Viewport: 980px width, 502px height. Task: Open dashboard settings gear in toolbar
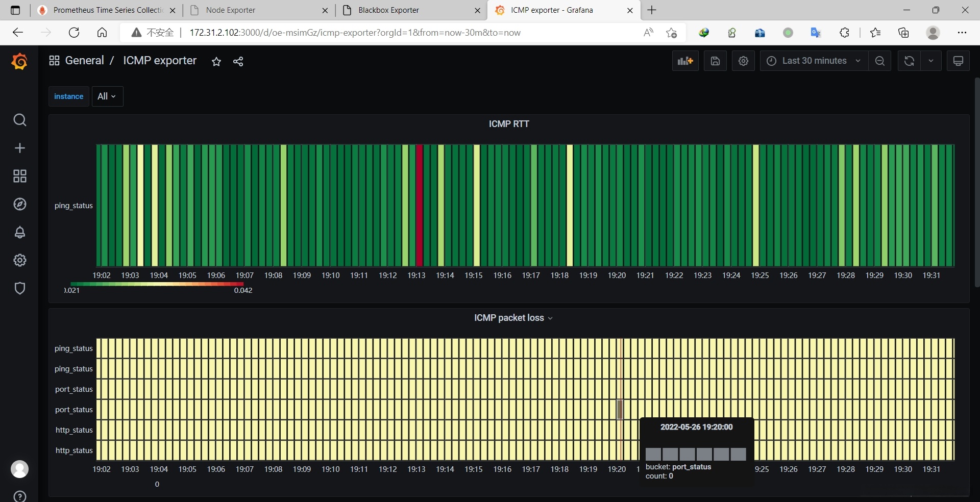click(743, 61)
